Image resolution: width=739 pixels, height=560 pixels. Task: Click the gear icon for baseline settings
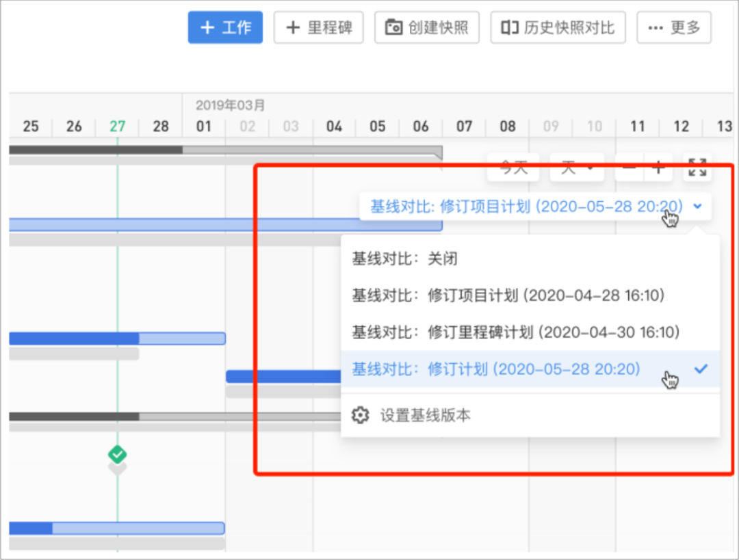click(360, 415)
